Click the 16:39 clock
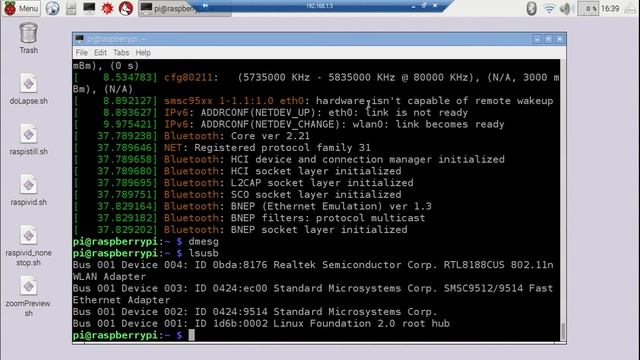The image size is (640, 360). pyautogui.click(x=610, y=9)
